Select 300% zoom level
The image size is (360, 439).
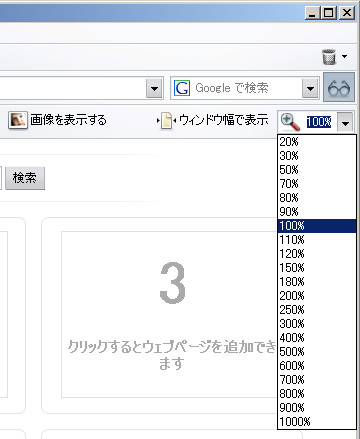pyautogui.click(x=317, y=324)
